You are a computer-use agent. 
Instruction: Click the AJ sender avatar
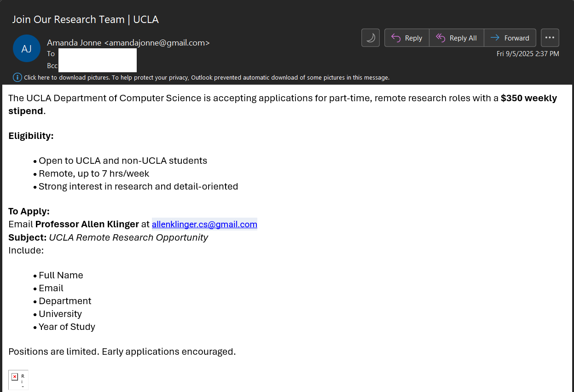[x=27, y=48]
